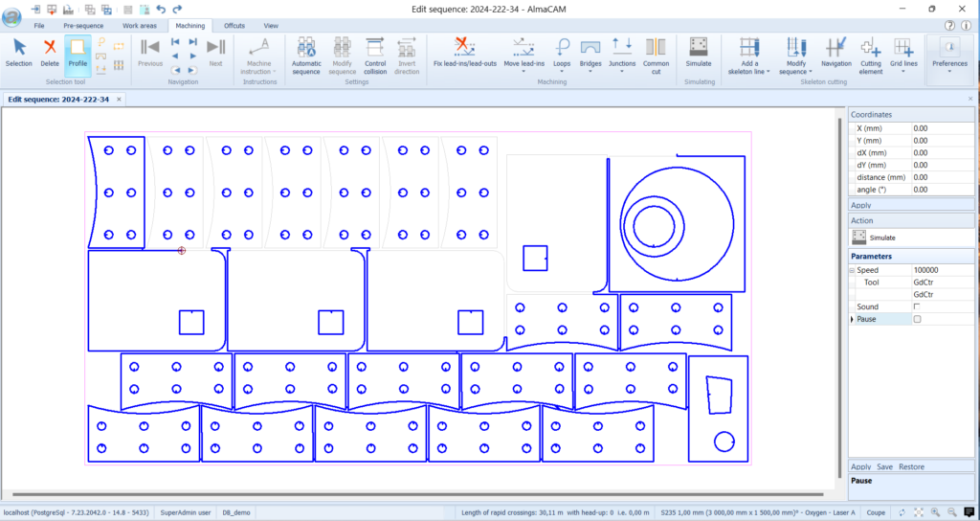Switch to the Pre-sequence tab
The height and width of the screenshot is (521, 980).
point(83,26)
